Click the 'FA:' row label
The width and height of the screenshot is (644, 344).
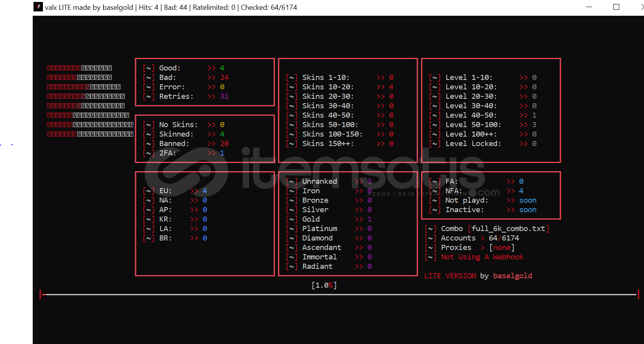tap(452, 181)
